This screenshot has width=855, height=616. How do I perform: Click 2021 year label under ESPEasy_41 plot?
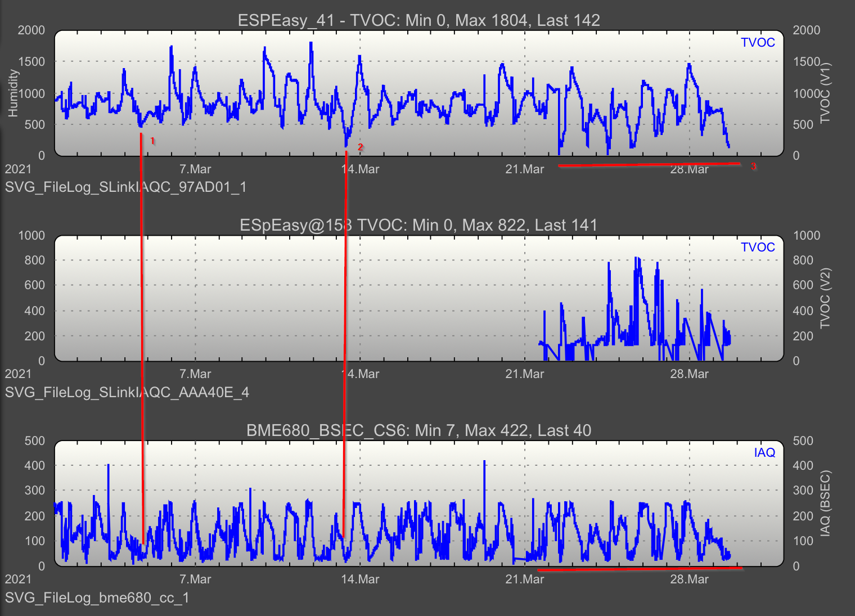18,169
